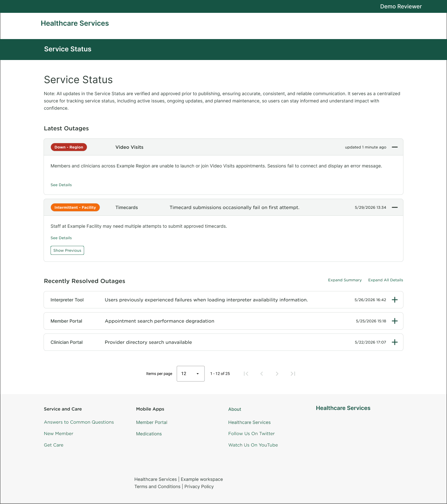The width and height of the screenshot is (447, 504).
Task: Click the Video Visits outage title
Action: pyautogui.click(x=129, y=147)
